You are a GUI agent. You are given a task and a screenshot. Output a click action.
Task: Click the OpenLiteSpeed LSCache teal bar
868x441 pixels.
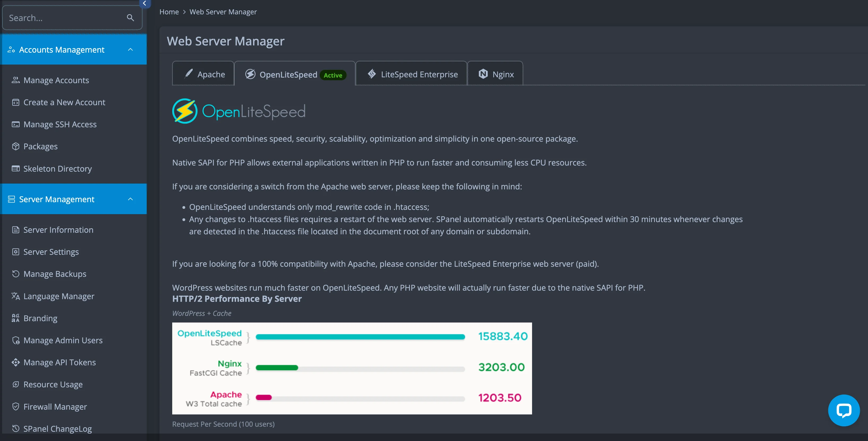360,337
